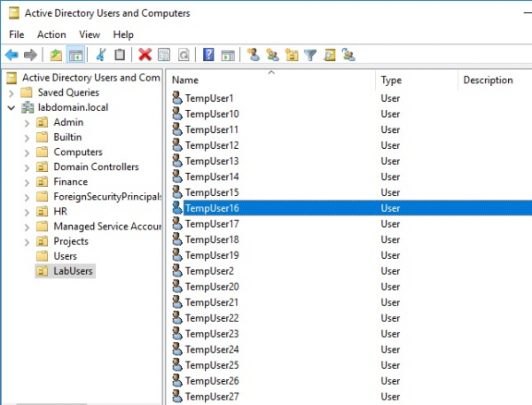Expand Managed Service Accounts container
The width and height of the screenshot is (532, 405).
[x=27, y=227]
